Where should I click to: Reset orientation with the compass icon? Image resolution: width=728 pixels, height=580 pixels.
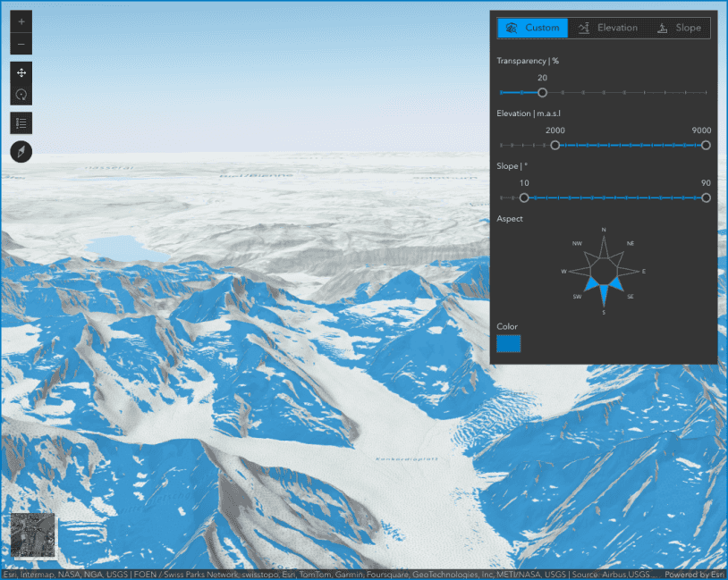[x=21, y=151]
